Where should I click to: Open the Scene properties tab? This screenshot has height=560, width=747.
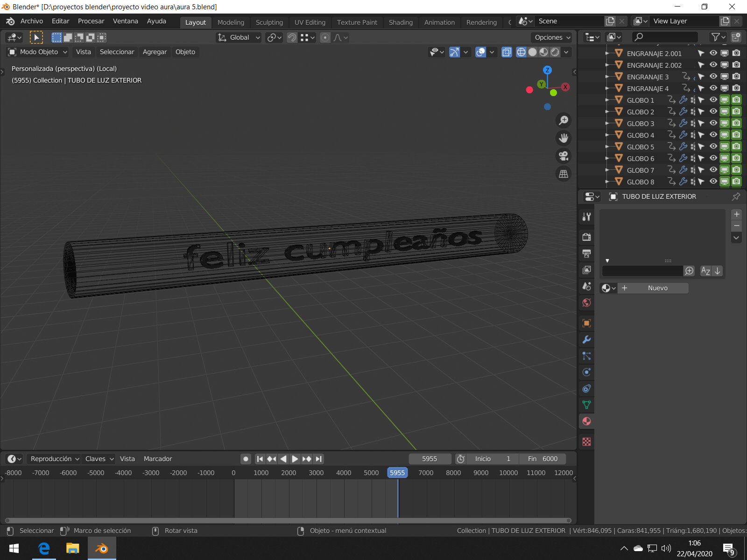tap(587, 286)
